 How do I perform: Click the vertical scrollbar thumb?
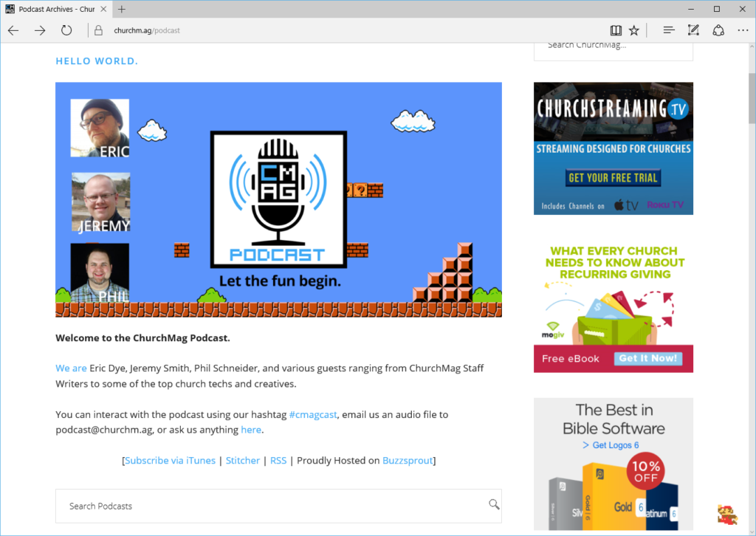pos(752,98)
